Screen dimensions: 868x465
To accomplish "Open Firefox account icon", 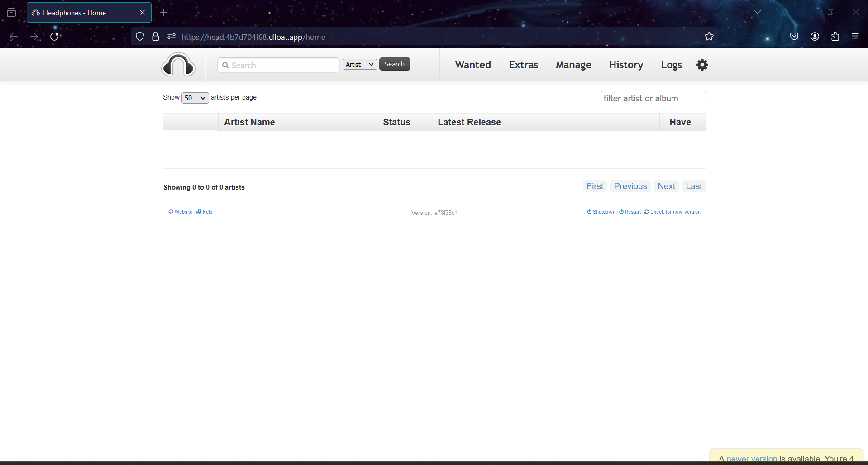I will pos(815,37).
